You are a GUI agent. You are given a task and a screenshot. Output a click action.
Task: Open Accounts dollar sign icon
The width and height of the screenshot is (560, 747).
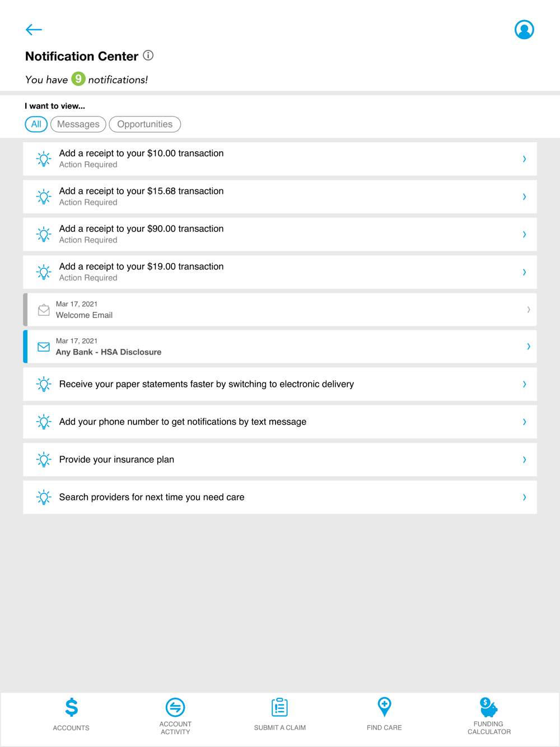[x=71, y=707]
